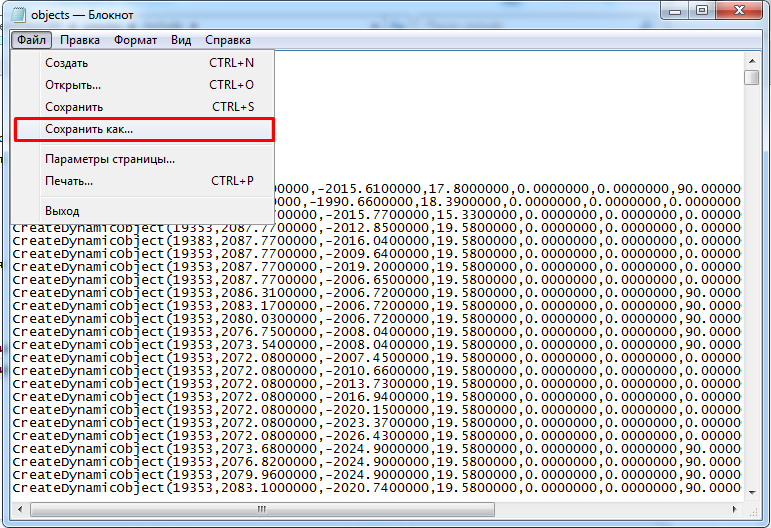The image size is (771, 528).
Task: Open the Справка menu
Action: (x=228, y=40)
